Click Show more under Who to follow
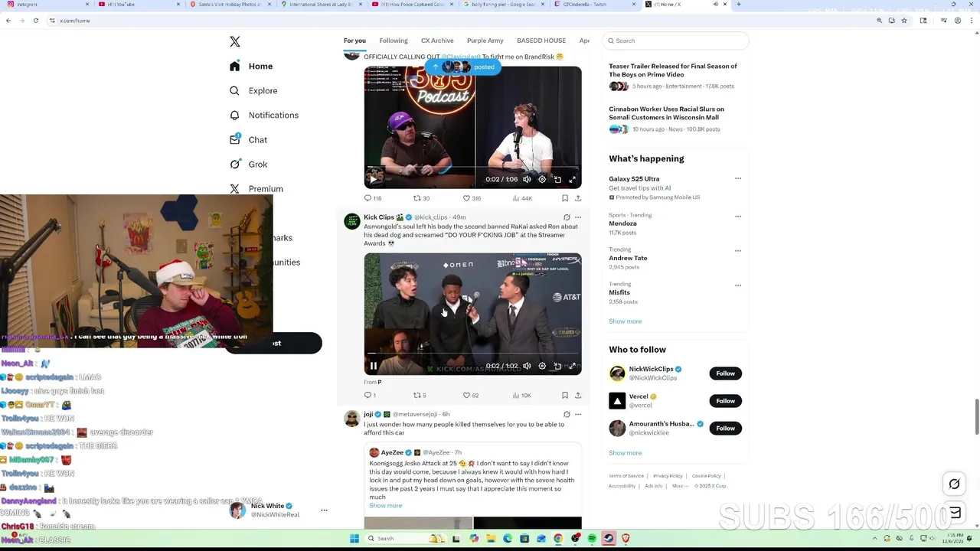This screenshot has width=980, height=551. pos(626,453)
